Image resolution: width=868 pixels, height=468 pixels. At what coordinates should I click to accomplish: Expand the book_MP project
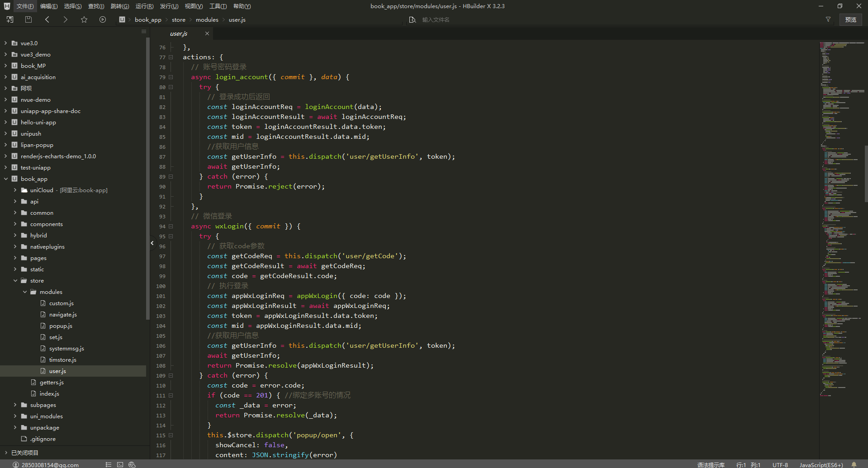[5, 66]
